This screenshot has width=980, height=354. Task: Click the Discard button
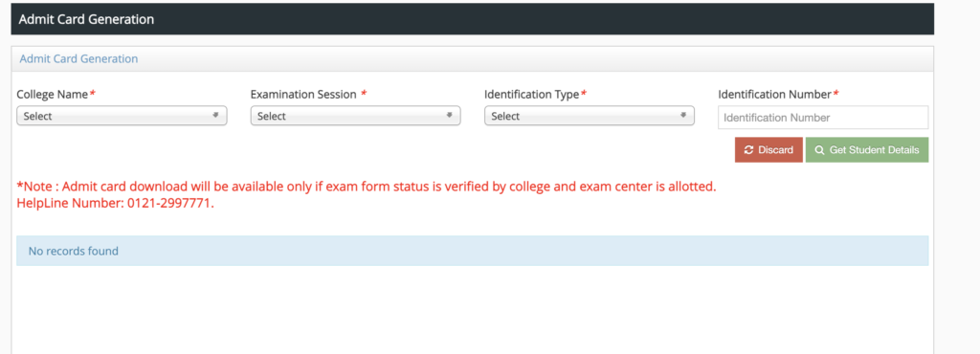[768, 150]
